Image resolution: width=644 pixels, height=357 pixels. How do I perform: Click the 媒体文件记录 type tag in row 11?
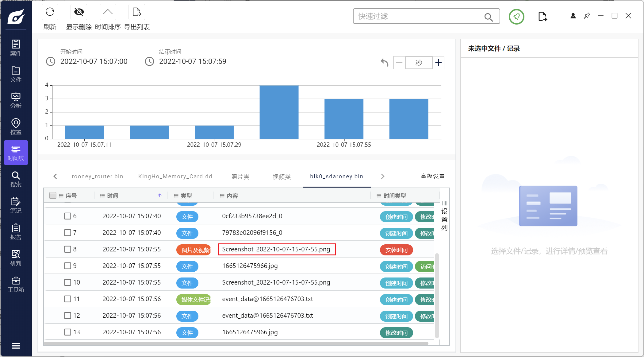point(194,300)
